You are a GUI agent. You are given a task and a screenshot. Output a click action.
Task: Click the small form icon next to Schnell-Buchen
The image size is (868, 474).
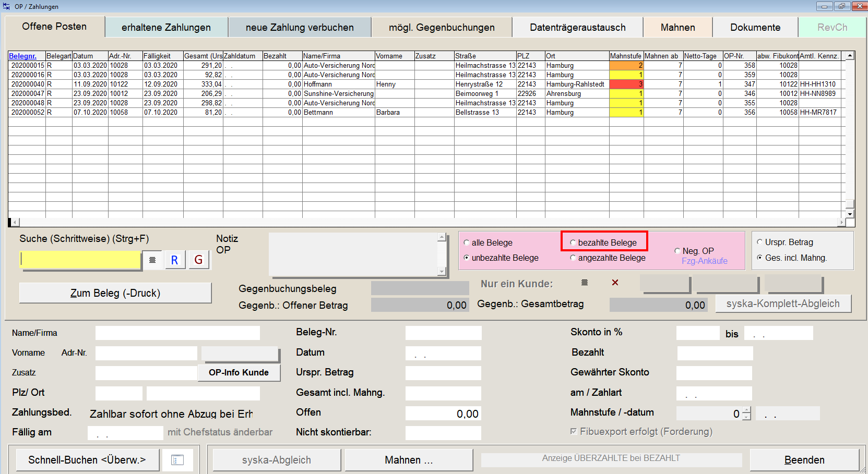(x=177, y=460)
